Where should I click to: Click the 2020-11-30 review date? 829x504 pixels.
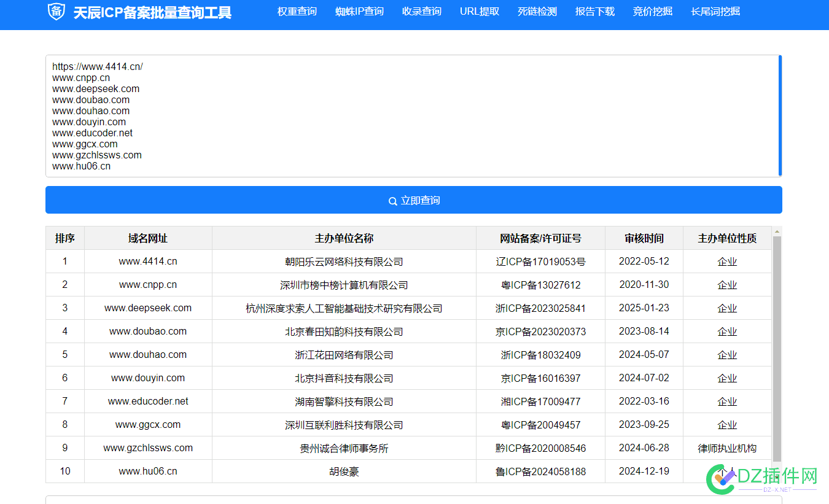(x=644, y=285)
